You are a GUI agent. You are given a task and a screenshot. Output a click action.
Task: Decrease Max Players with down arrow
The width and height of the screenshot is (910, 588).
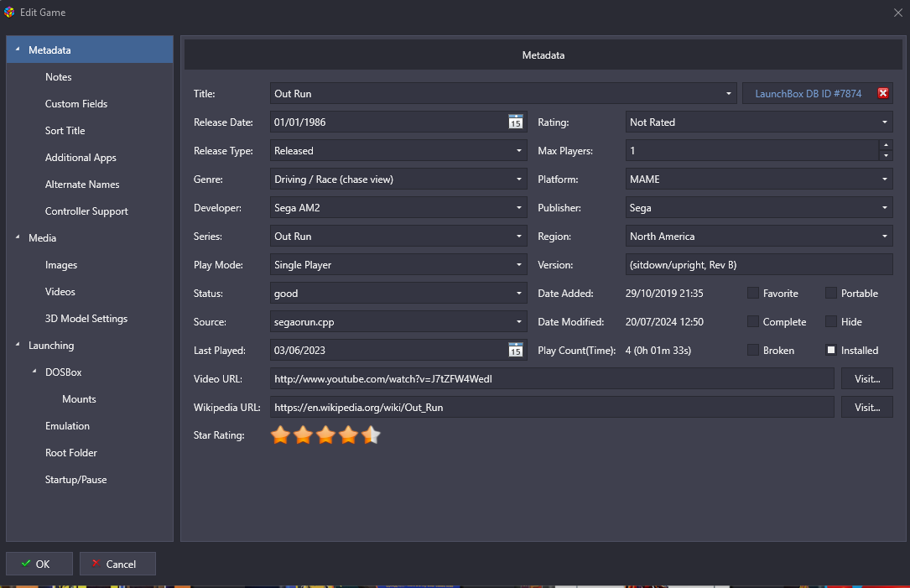886,155
